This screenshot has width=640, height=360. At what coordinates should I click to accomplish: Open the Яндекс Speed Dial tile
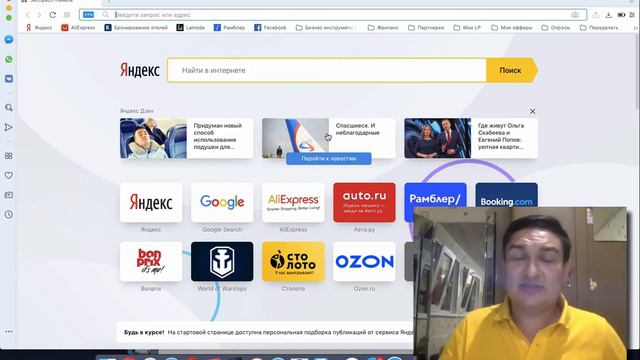point(151,202)
